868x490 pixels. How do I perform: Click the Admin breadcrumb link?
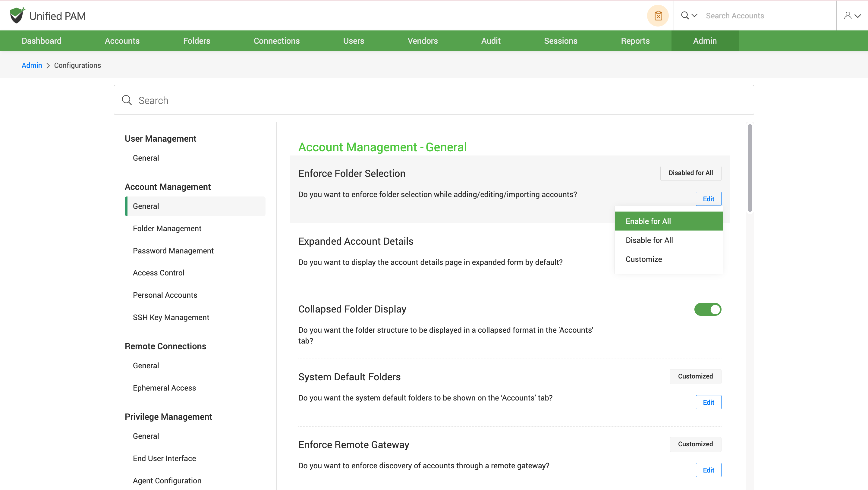pyautogui.click(x=32, y=65)
